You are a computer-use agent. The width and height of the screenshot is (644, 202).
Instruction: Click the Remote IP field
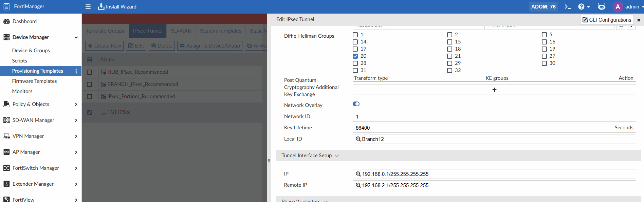(494, 185)
